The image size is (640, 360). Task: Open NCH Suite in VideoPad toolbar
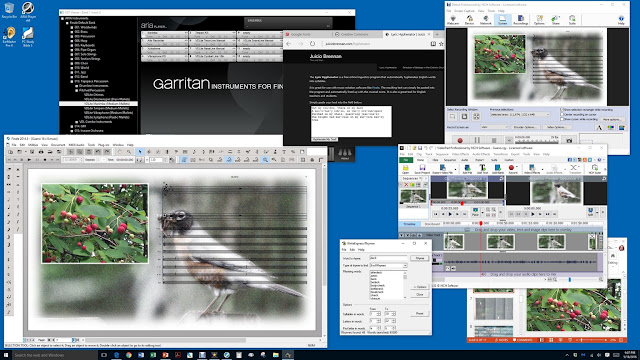(x=594, y=169)
